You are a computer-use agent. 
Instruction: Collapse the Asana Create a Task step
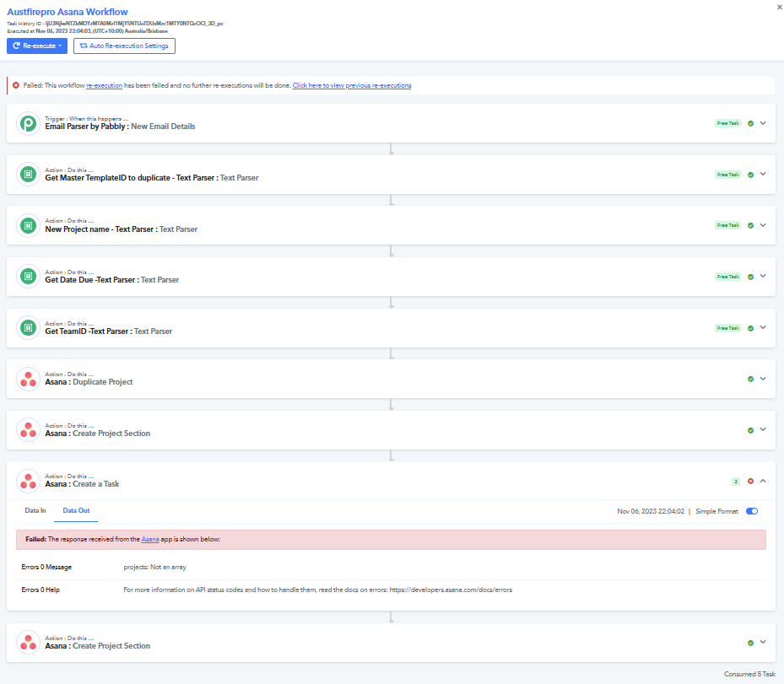pyautogui.click(x=763, y=481)
